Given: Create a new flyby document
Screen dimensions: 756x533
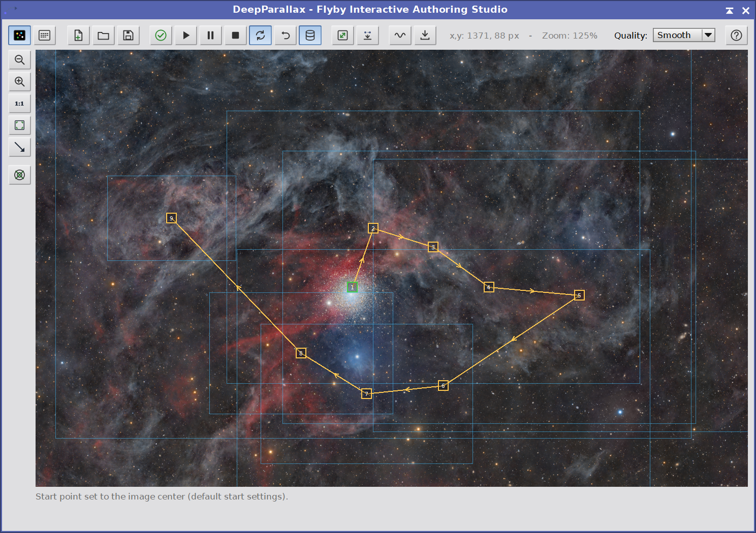Looking at the screenshot, I should [78, 36].
